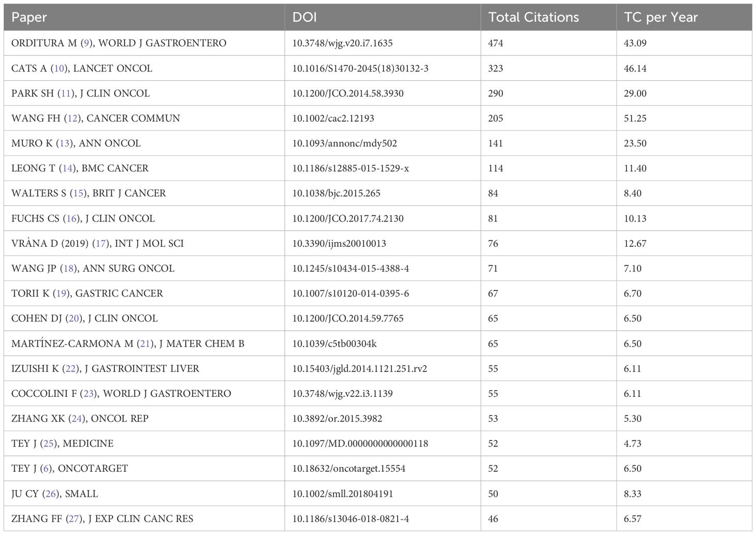The height and width of the screenshot is (535, 756).
Task: Click total citations value 46
Action: [x=493, y=518]
